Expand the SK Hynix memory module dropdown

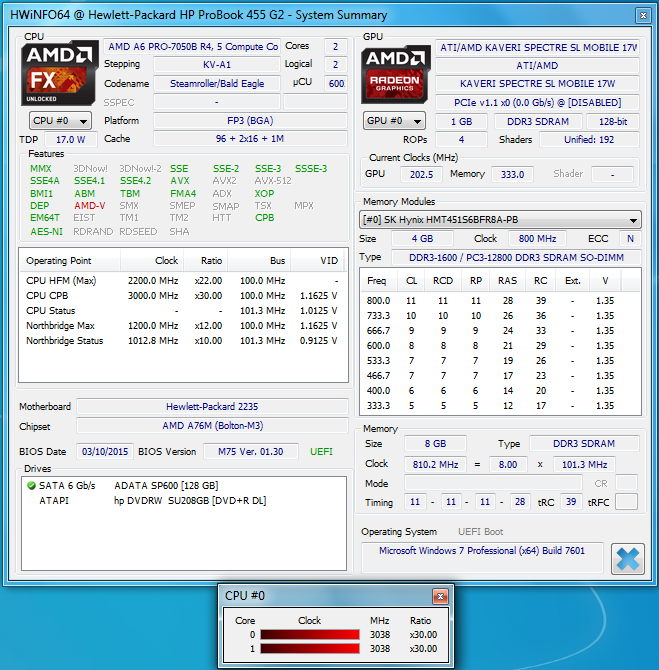coord(500,220)
